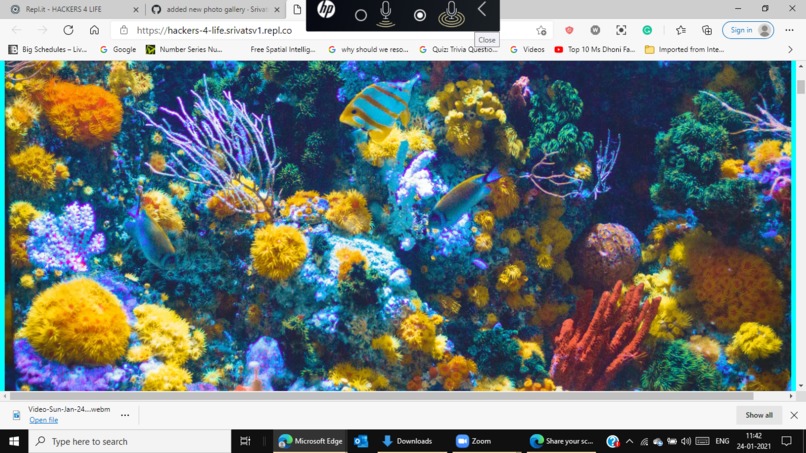Click the hollow circle on recorder bar
This screenshot has height=453, width=806.
[361, 15]
